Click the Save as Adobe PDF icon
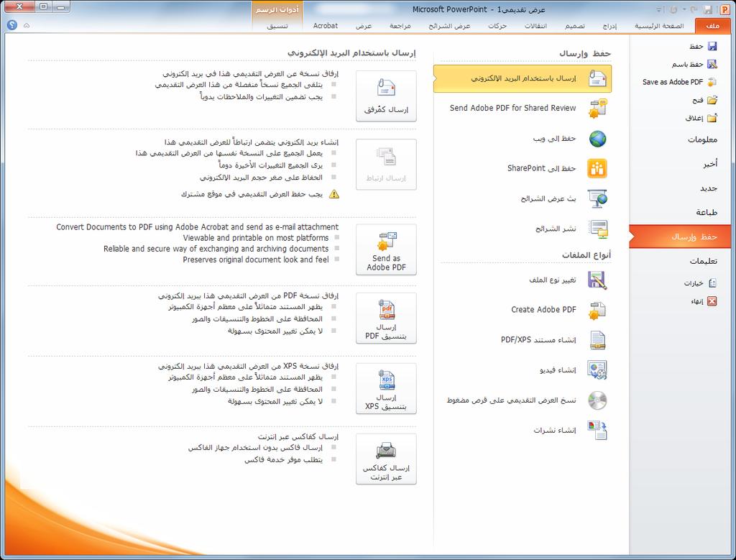The image size is (736, 560). click(712, 82)
